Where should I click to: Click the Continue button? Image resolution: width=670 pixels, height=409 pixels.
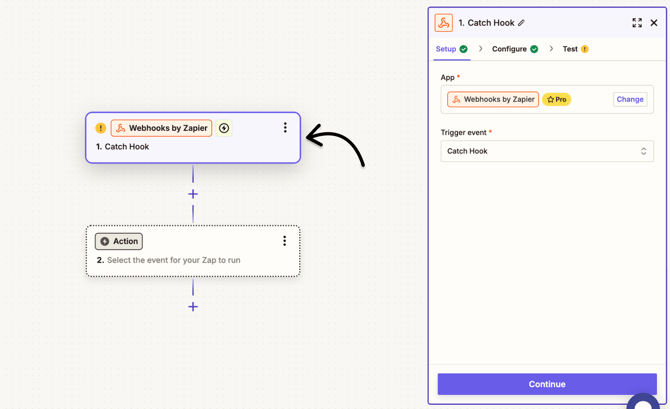point(547,384)
